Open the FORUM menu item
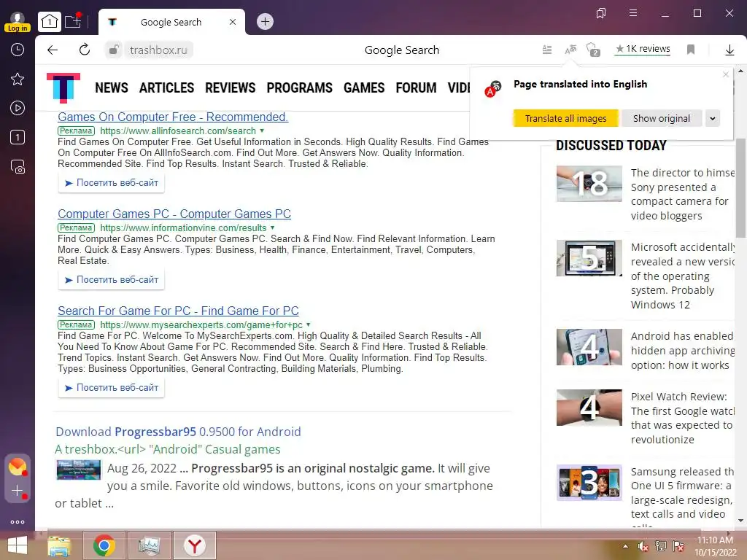747x560 pixels. point(416,87)
